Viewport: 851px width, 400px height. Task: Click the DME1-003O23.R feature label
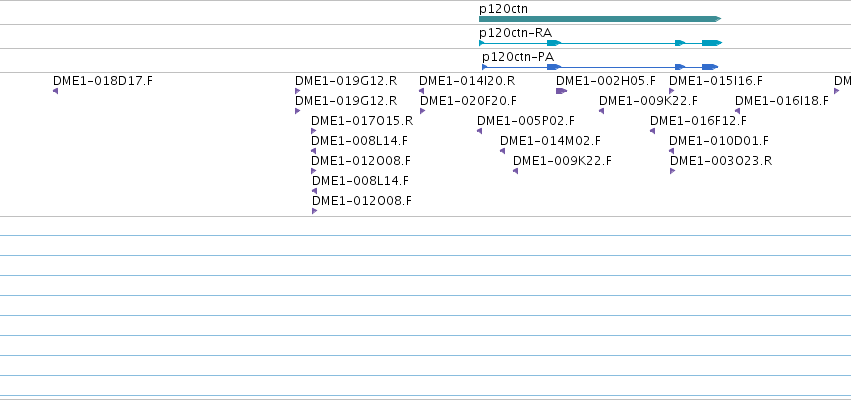(721, 161)
